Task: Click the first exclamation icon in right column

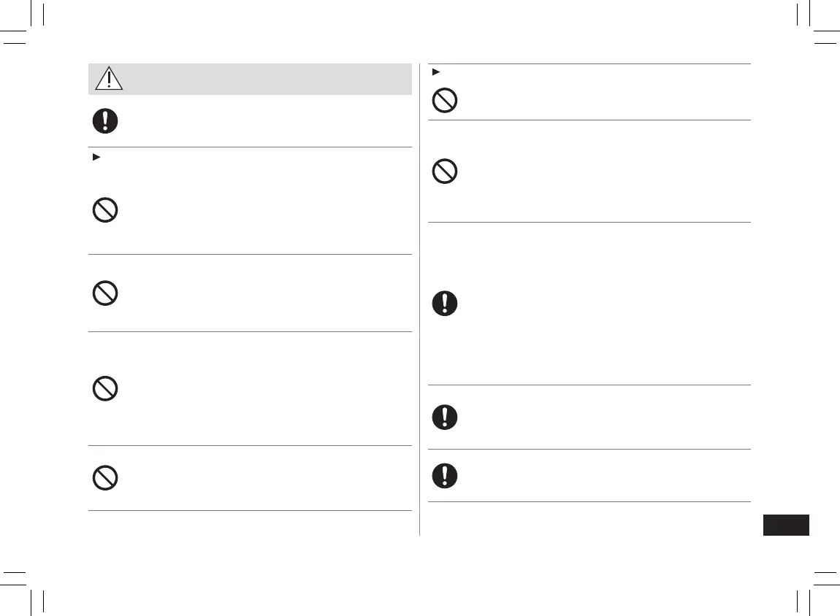Action: 445,304
